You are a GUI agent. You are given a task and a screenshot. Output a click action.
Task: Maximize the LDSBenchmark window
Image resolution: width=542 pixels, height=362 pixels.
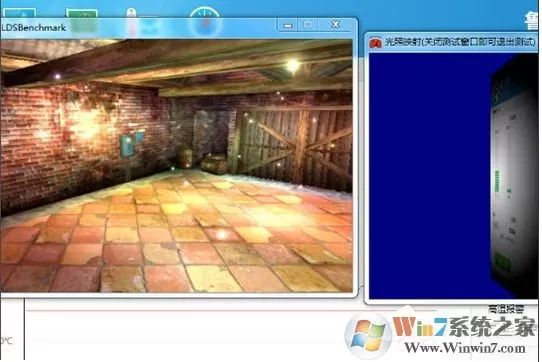click(308, 25)
